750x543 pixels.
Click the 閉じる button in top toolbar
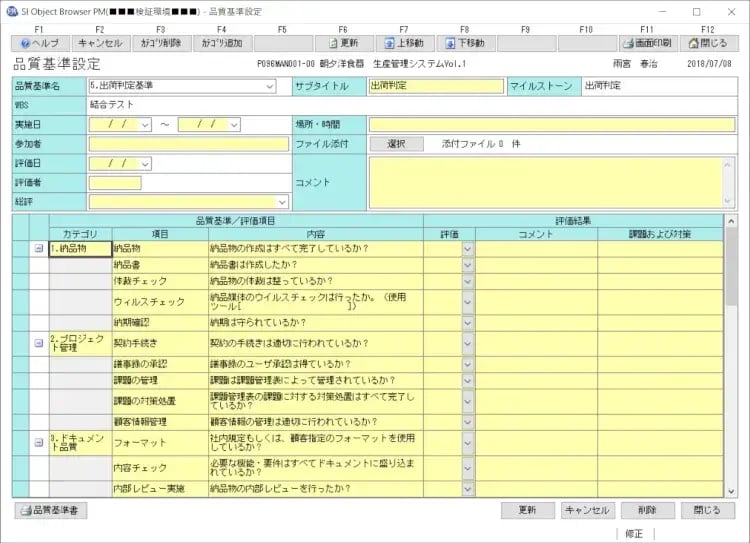[x=708, y=44]
